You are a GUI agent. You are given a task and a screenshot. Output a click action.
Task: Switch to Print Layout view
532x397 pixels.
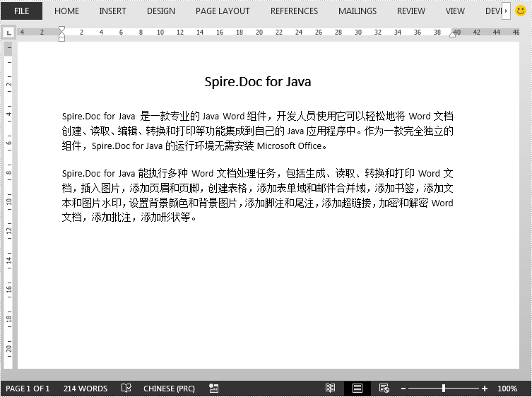[357, 389]
